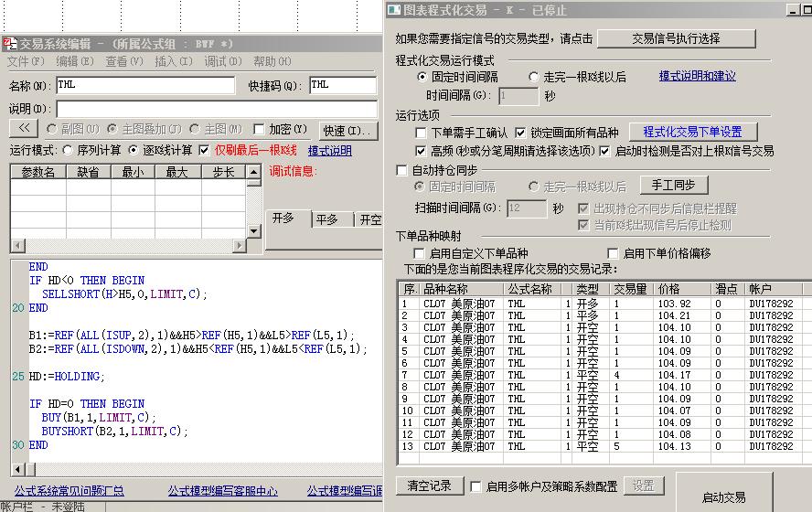Image resolution: width=812 pixels, height=512 pixels.
Task: Open the 文件(F) menu
Action: point(26,61)
